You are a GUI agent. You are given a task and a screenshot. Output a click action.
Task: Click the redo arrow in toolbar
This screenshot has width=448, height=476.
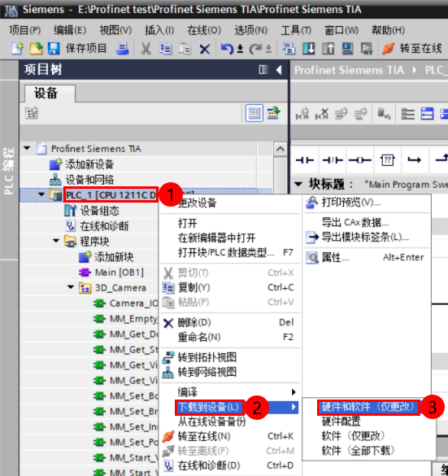[255, 48]
